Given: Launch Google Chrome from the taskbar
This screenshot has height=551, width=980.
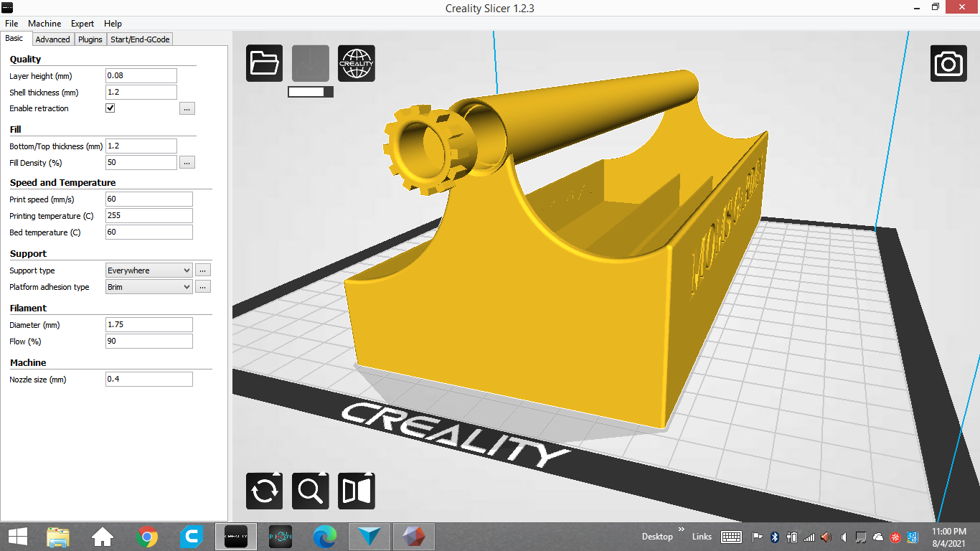Looking at the screenshot, I should tap(147, 537).
